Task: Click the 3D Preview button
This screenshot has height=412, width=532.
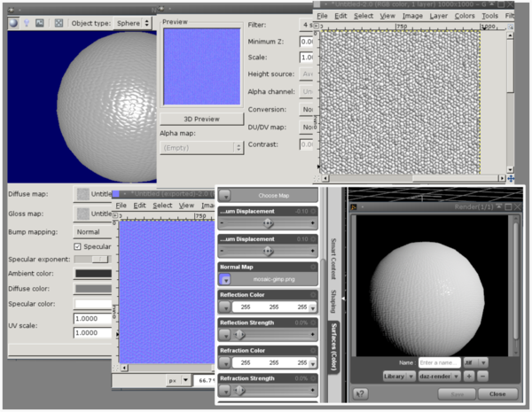Action: point(201,119)
